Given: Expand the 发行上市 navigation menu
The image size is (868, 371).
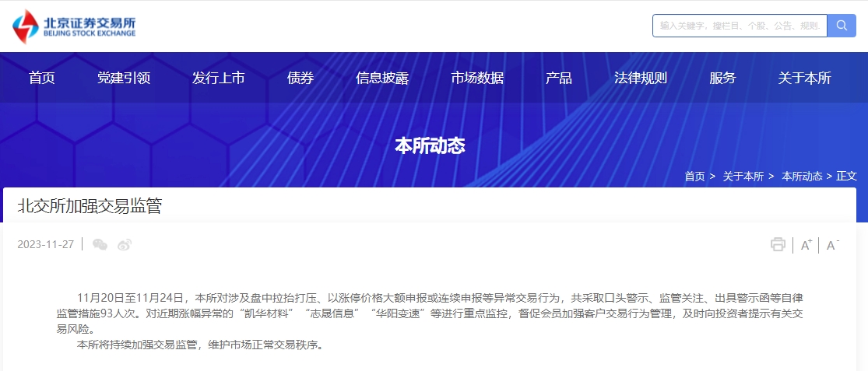Looking at the screenshot, I should pos(219,78).
